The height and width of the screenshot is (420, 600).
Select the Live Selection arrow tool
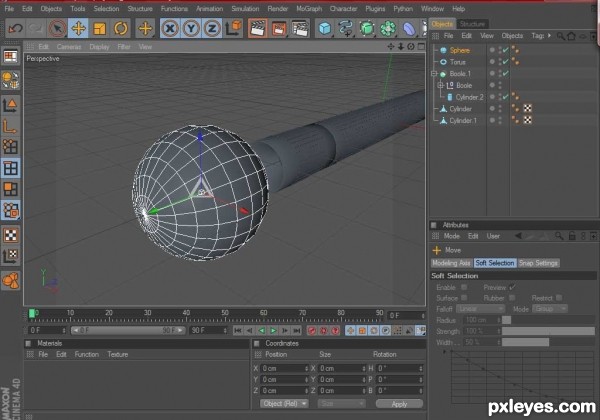[57, 28]
